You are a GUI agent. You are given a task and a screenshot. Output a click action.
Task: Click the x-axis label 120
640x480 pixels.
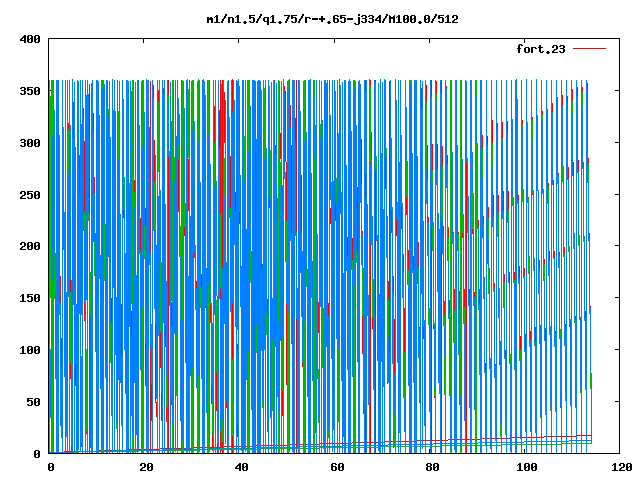point(622,467)
